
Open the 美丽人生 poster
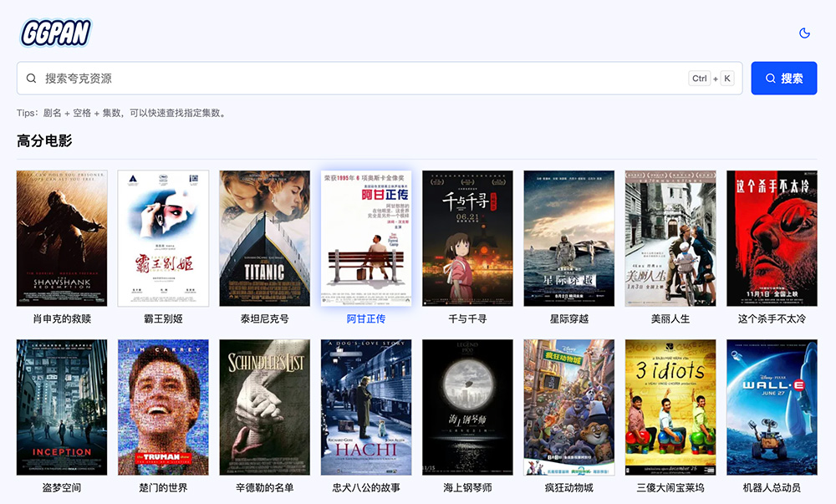pos(670,238)
